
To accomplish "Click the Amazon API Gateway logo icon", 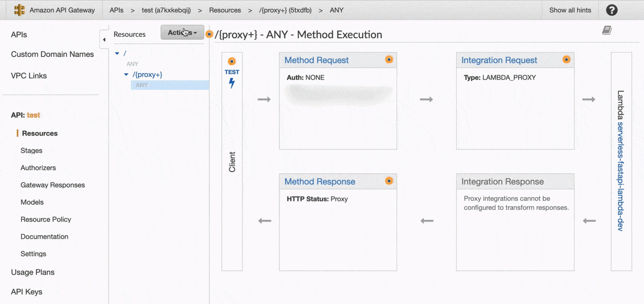I will click(19, 10).
